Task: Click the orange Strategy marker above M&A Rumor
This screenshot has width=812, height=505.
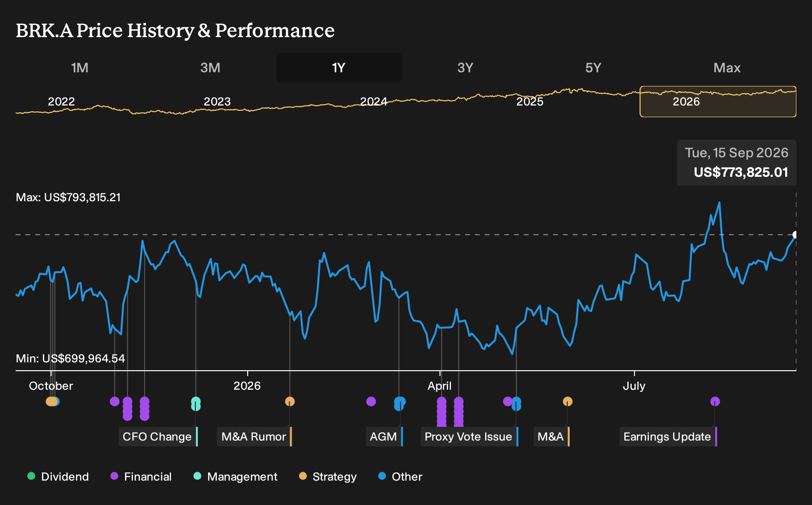Action: tap(290, 401)
